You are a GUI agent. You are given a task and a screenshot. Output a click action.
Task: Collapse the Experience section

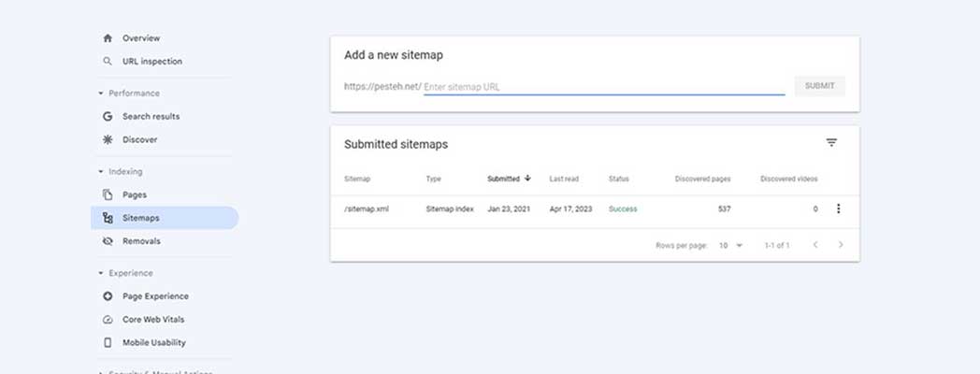101,274
